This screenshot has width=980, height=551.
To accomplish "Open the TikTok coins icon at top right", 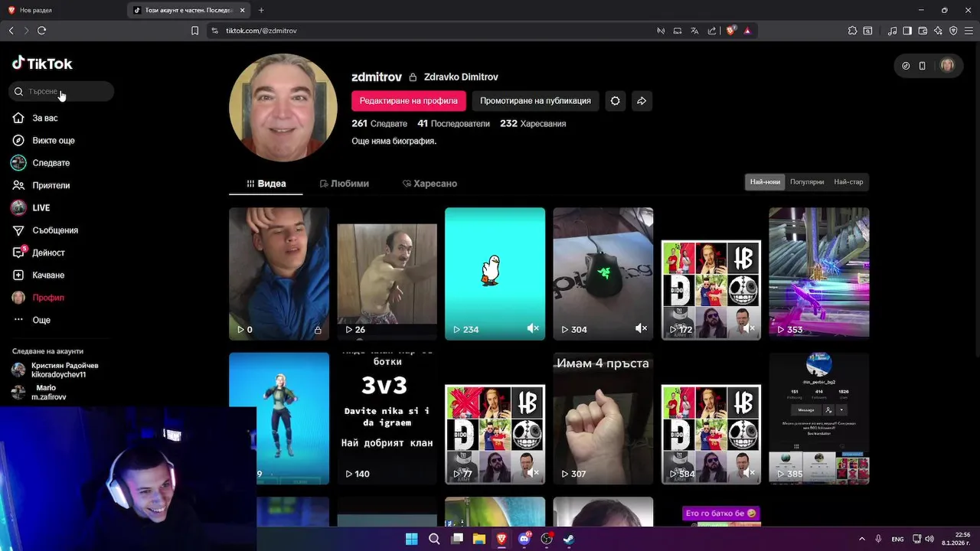I will [x=906, y=66].
